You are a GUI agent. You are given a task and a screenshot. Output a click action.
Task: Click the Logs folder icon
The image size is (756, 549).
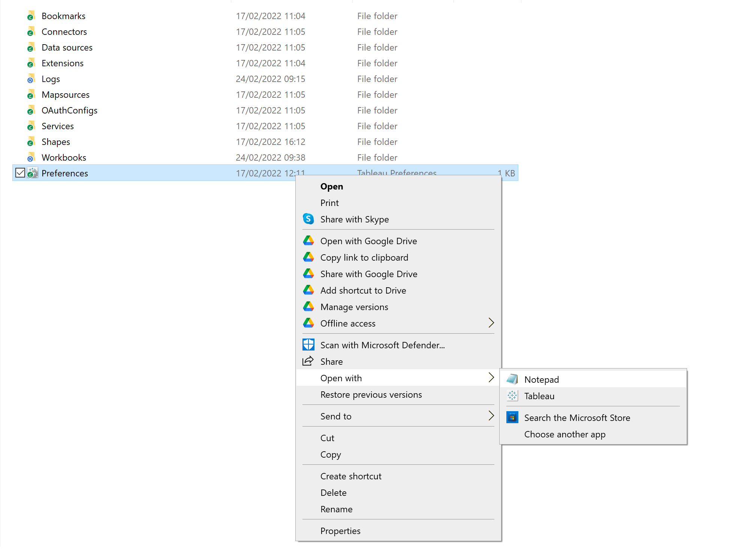(x=31, y=79)
